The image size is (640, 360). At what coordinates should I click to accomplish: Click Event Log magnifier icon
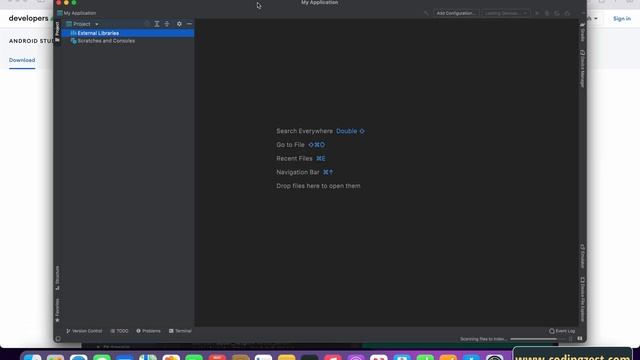[x=552, y=331]
